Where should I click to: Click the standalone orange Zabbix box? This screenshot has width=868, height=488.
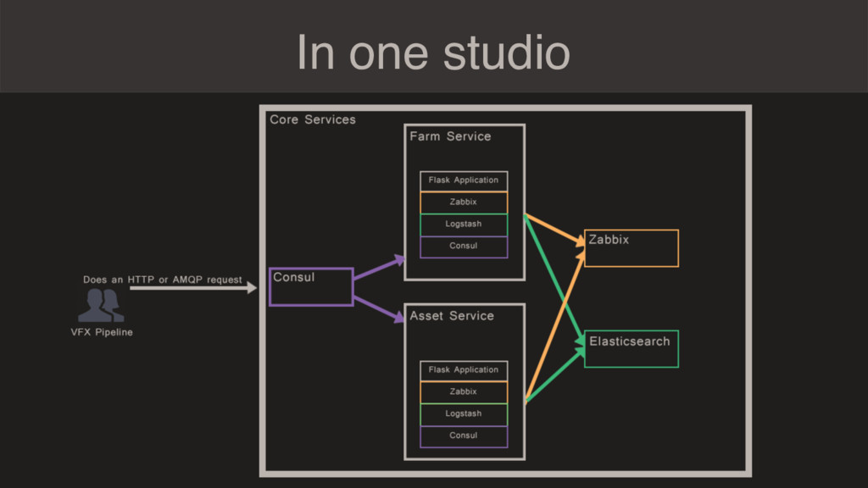(x=632, y=248)
